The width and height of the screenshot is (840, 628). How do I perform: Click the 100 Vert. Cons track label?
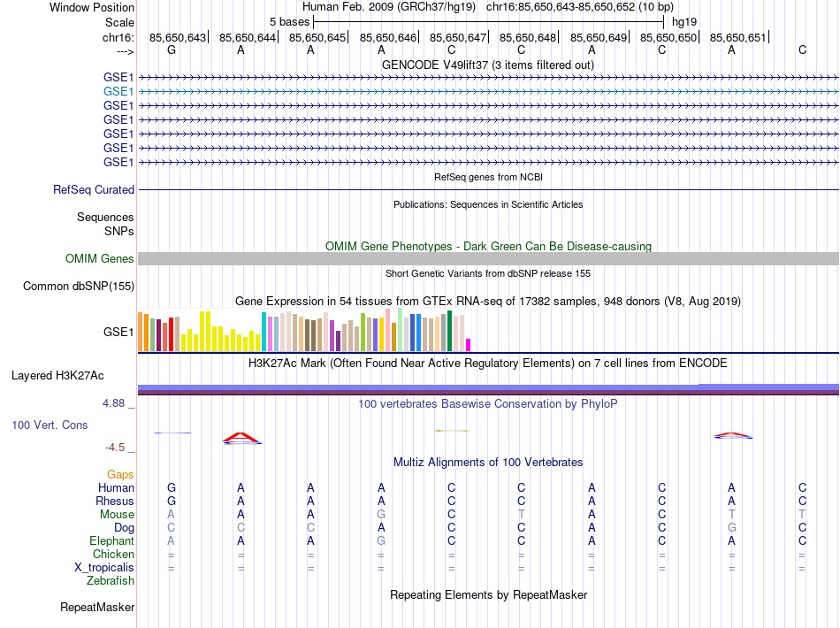50,425
